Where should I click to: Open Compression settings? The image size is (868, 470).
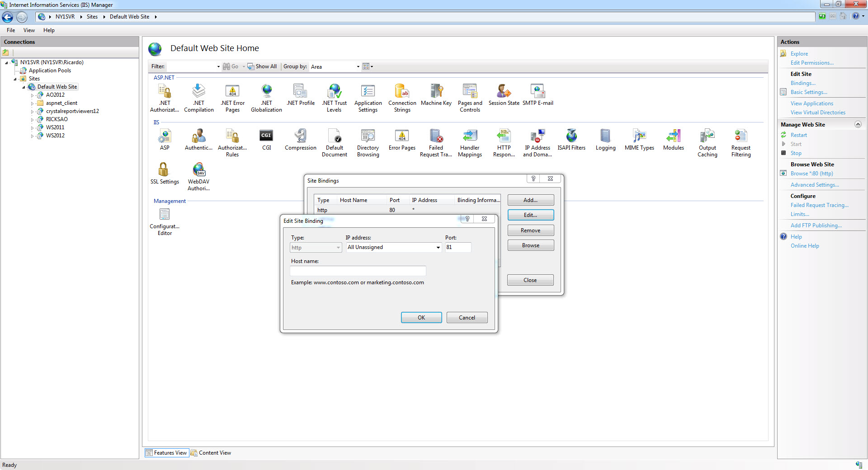click(300, 138)
